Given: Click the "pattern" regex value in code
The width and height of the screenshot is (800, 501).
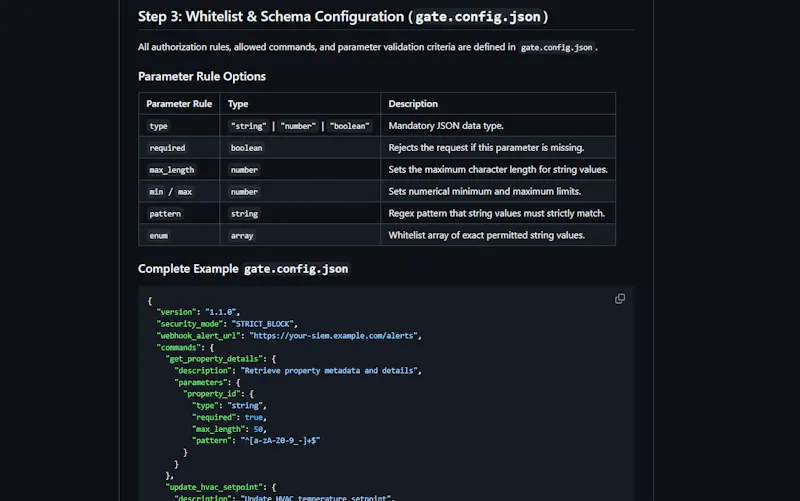Looking at the screenshot, I should click(280, 441).
